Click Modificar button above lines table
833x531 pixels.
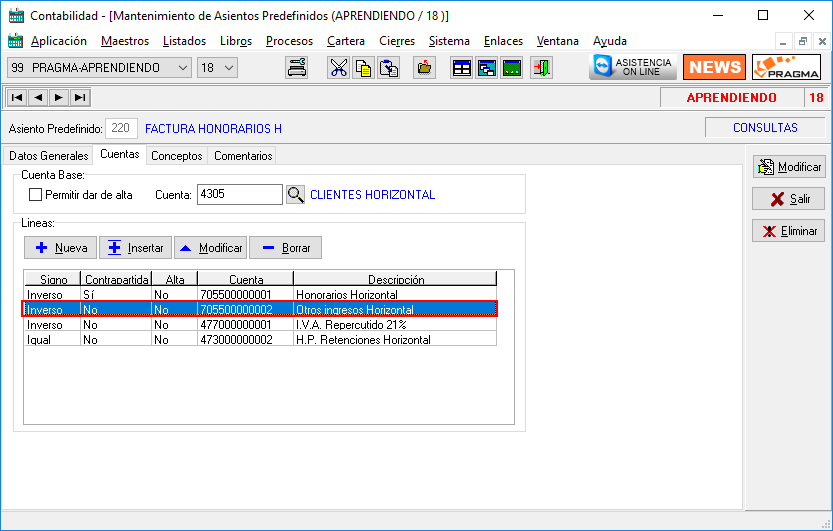(x=210, y=247)
